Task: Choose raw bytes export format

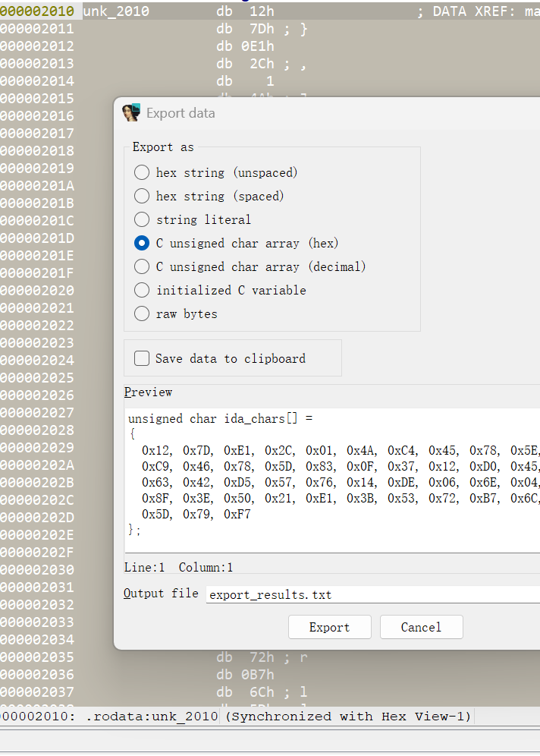Action: [142, 313]
